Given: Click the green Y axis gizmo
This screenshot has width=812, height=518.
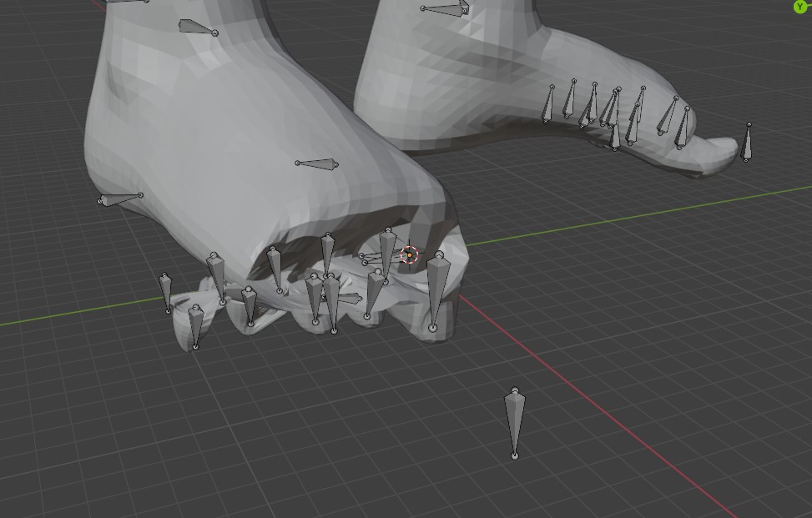Looking at the screenshot, I should tap(800, 6).
